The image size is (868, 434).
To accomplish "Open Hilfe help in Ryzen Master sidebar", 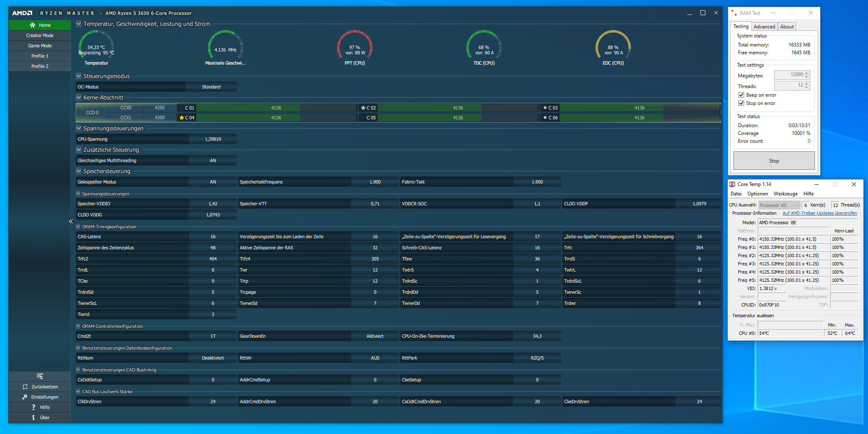I will (40, 407).
